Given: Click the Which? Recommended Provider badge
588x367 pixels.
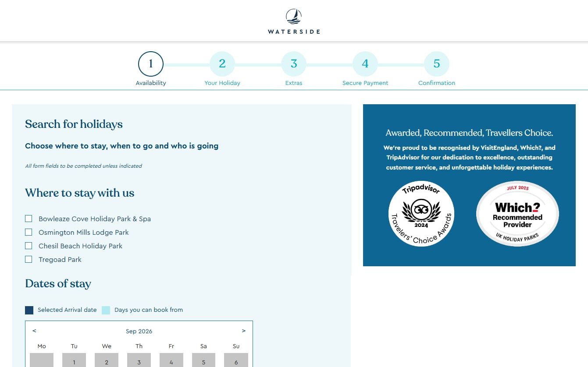Looking at the screenshot, I should [x=517, y=214].
